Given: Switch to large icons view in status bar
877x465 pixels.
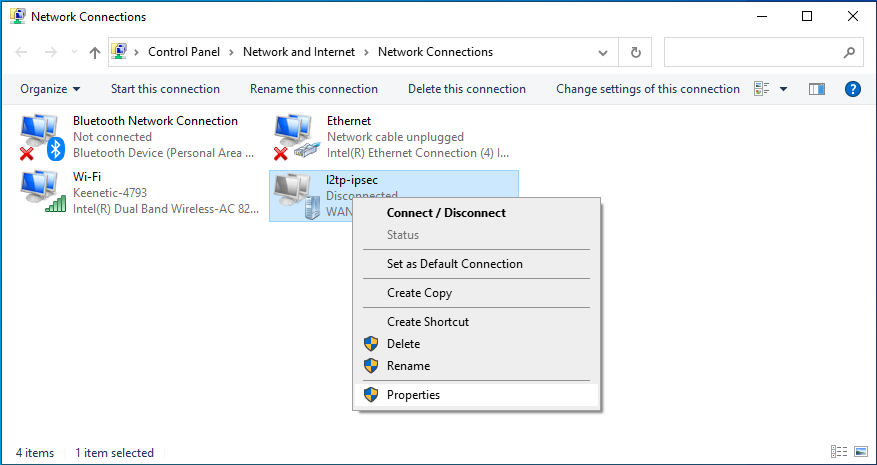Looking at the screenshot, I should (860, 452).
